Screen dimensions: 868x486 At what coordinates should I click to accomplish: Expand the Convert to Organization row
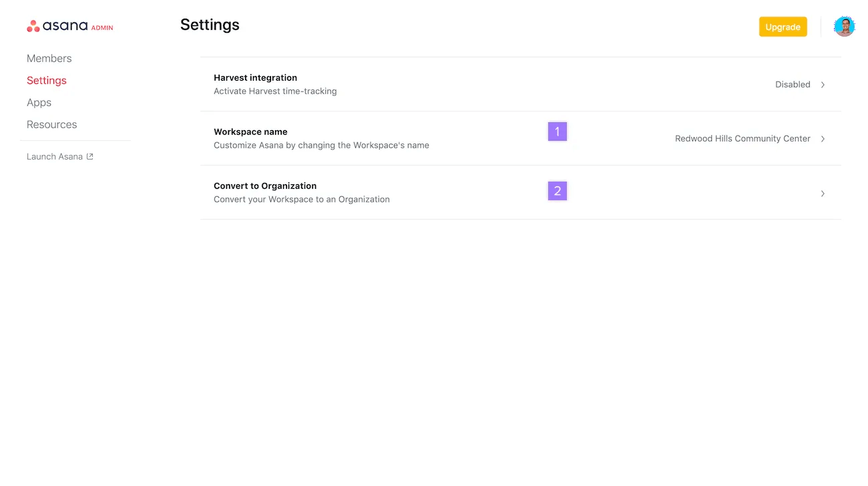[823, 193]
